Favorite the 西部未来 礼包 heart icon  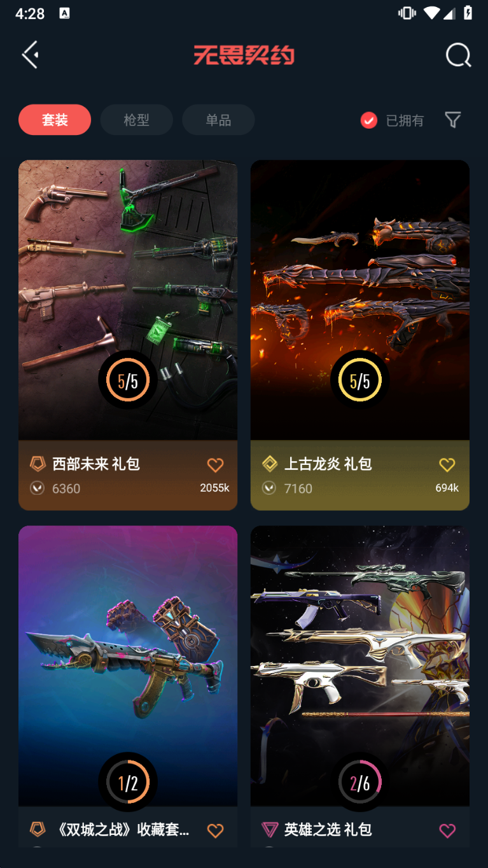(x=216, y=465)
